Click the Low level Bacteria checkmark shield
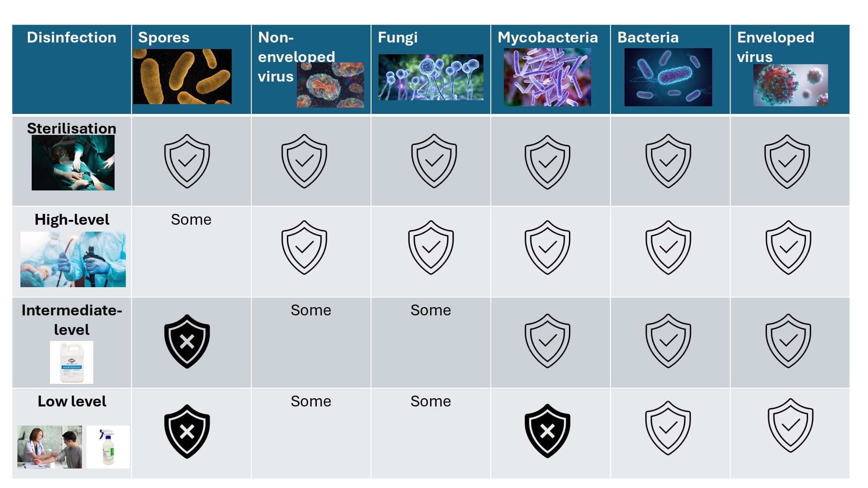 tap(668, 428)
